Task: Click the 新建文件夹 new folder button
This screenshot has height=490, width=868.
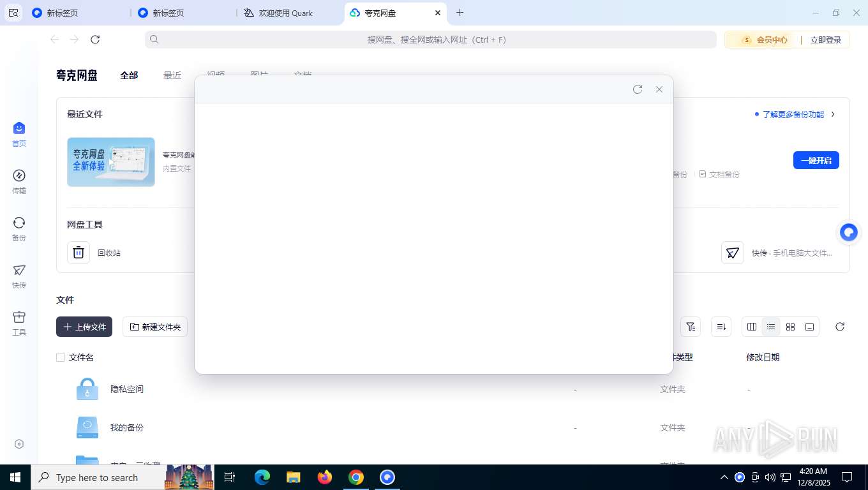Action: 155,327
